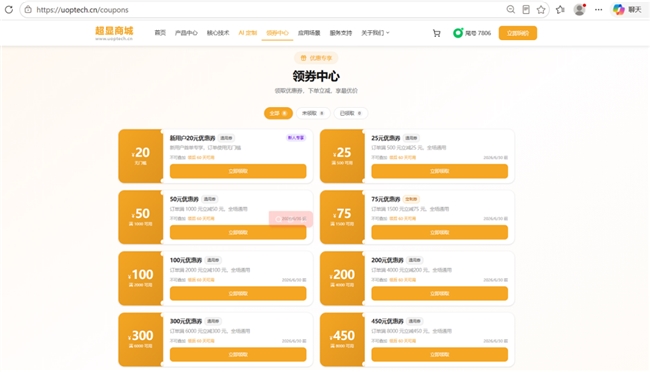Open AI 定制 navigation item

(247, 33)
